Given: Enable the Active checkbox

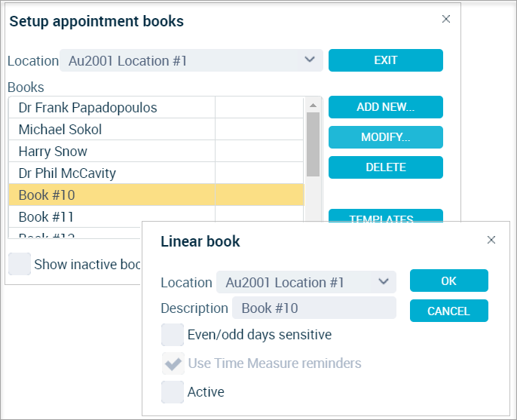Looking at the screenshot, I should pos(173,392).
